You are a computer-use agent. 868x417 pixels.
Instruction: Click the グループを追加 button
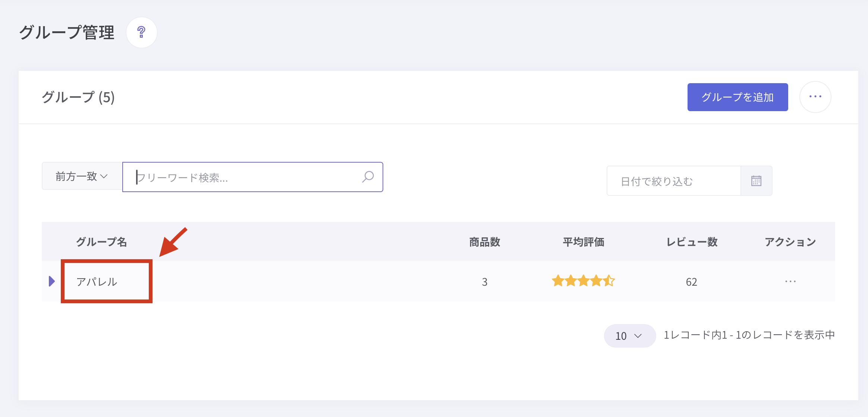tap(738, 97)
